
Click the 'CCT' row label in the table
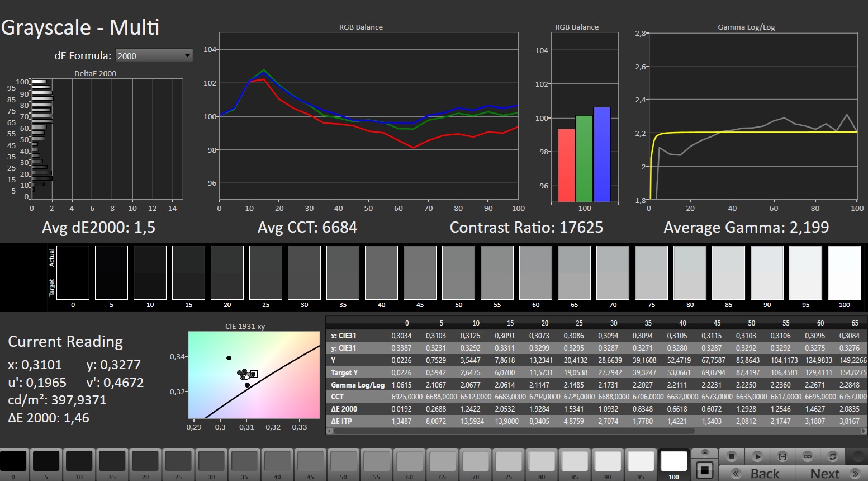coord(337,397)
